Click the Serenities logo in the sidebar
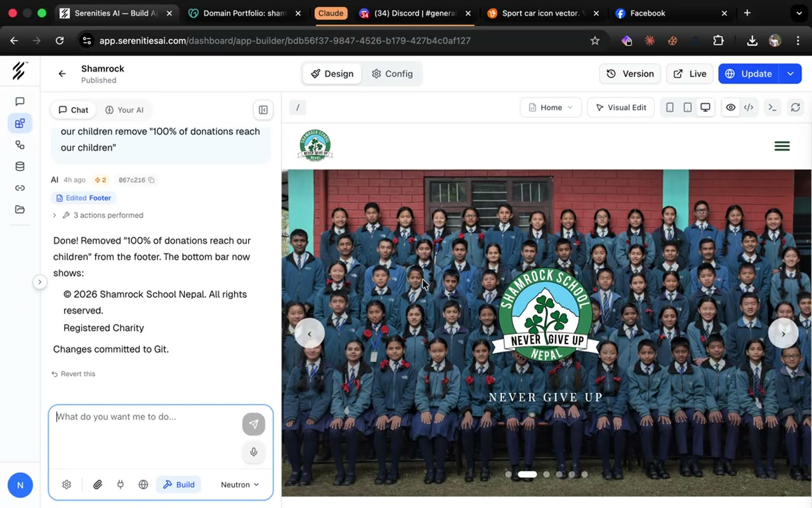This screenshot has height=508, width=812. [20, 70]
